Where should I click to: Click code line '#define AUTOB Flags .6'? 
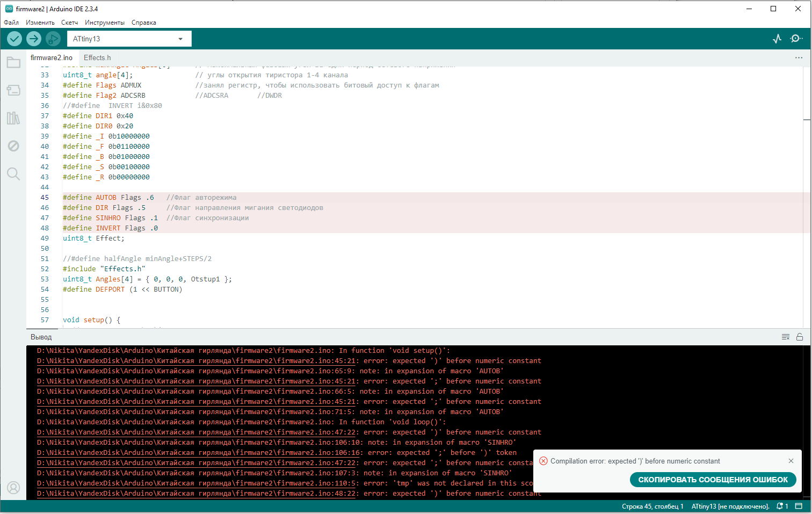point(108,198)
